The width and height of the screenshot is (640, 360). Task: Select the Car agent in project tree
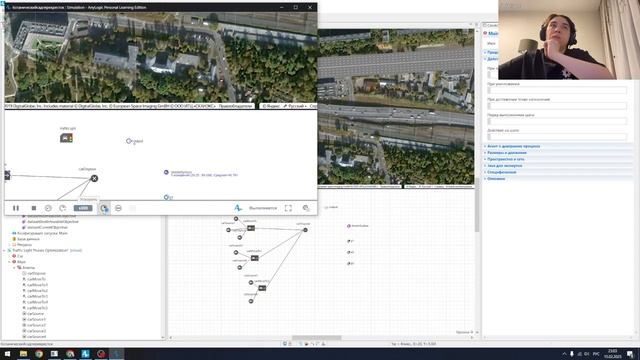point(20,256)
